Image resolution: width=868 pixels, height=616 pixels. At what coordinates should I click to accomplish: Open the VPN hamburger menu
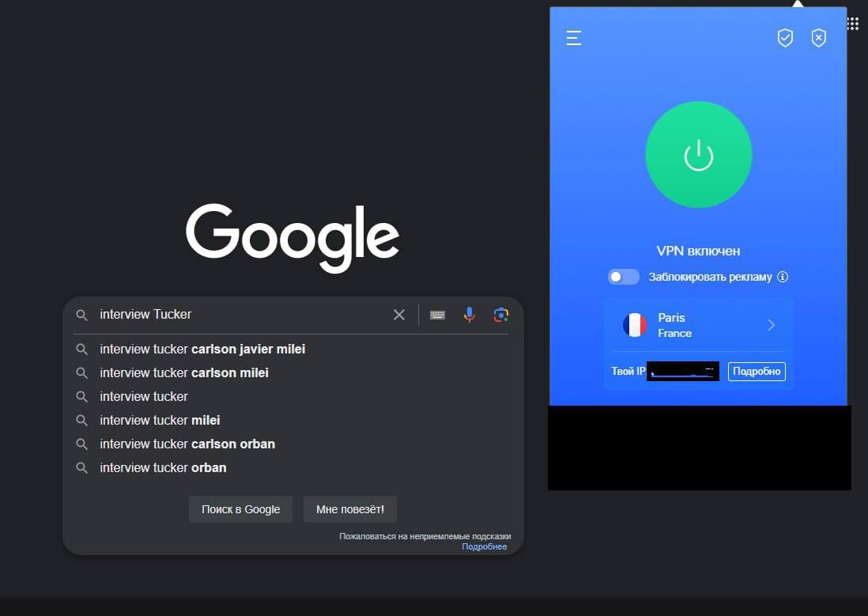tap(574, 38)
